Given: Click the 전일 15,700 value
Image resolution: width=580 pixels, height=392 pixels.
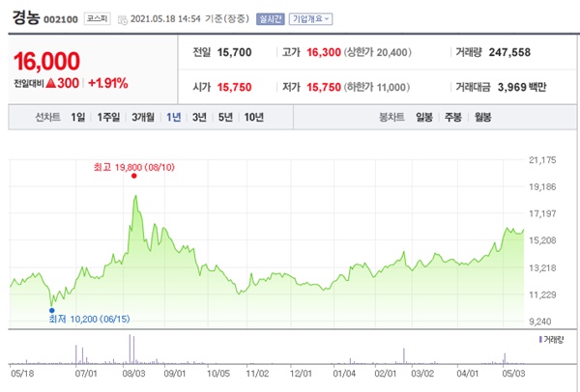Looking at the screenshot, I should click(x=234, y=52).
